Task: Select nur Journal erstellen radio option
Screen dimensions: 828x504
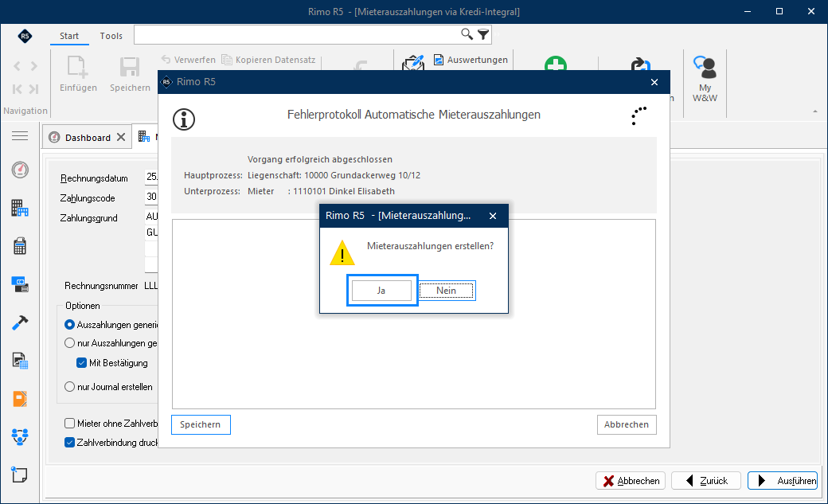Action: [x=69, y=387]
